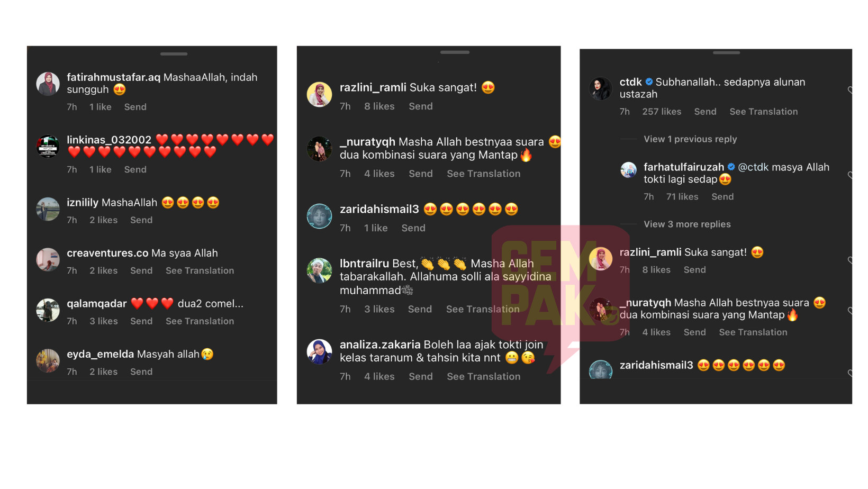Viewport: 868px width, 489px height.
Task: Open ctdk profile avatar
Action: coord(601,88)
